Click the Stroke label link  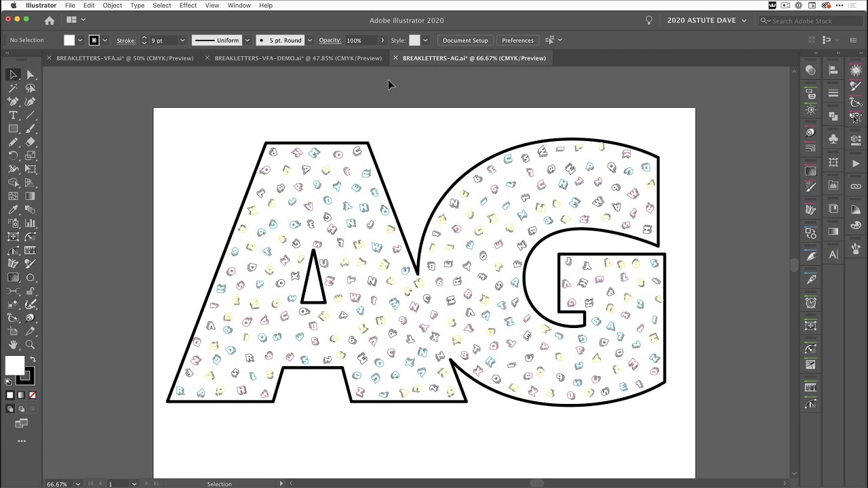[126, 41]
